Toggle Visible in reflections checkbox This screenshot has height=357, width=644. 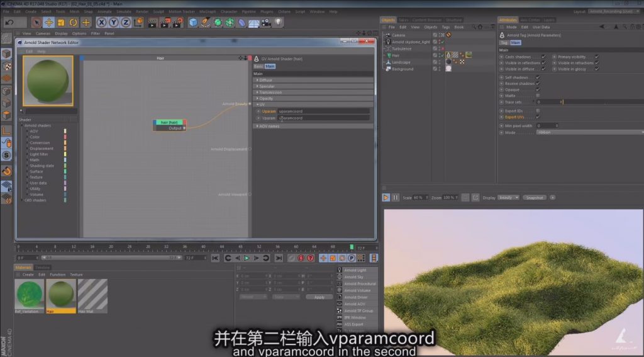[x=543, y=63]
